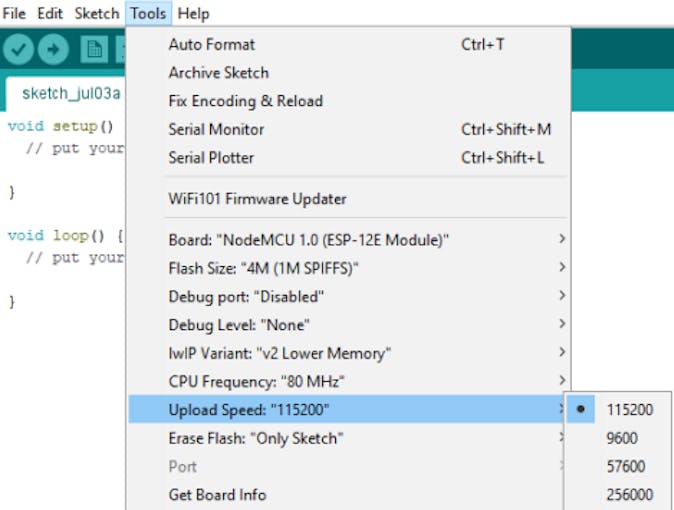This screenshot has height=510, width=674.
Task: Expand Debug port Disabled submenu
Action: pyautogui.click(x=246, y=297)
